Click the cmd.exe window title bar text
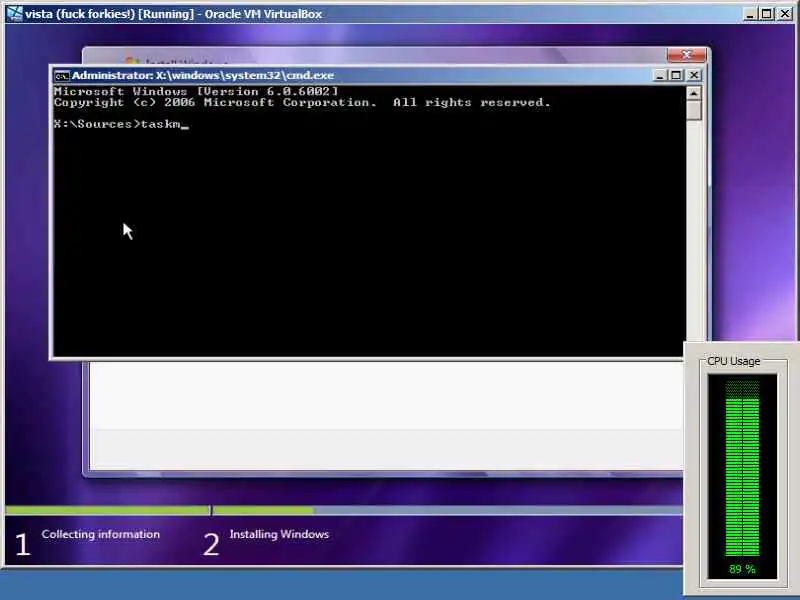 (203, 76)
